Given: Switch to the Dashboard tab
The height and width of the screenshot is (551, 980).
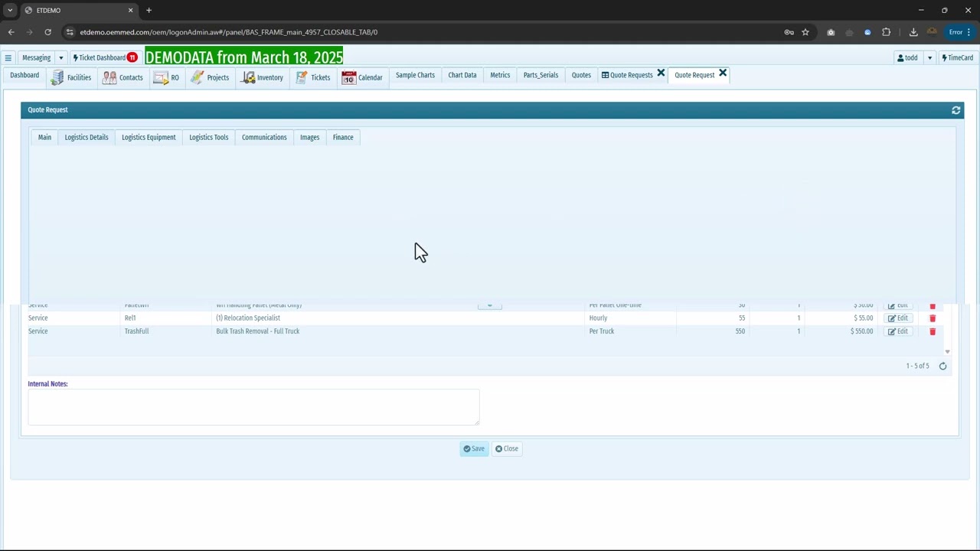Looking at the screenshot, I should pos(24,75).
